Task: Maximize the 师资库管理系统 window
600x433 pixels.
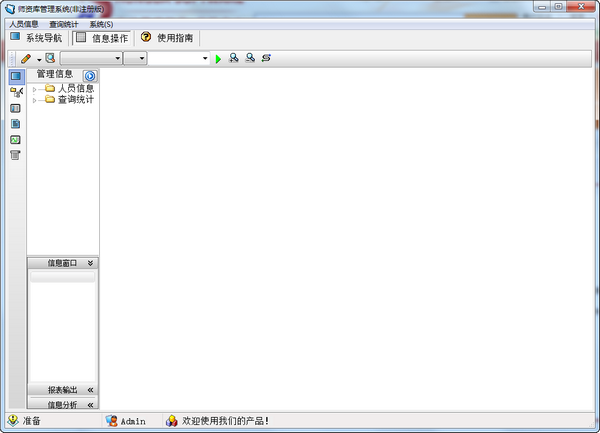Action: 558,7
